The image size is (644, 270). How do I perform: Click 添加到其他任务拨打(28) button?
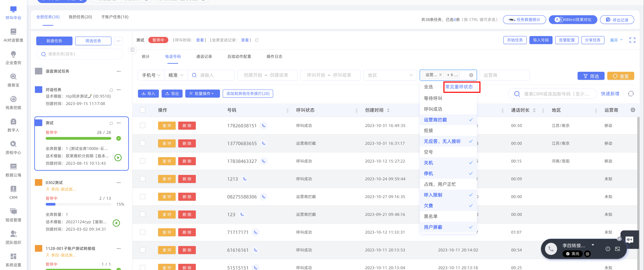tap(248, 94)
